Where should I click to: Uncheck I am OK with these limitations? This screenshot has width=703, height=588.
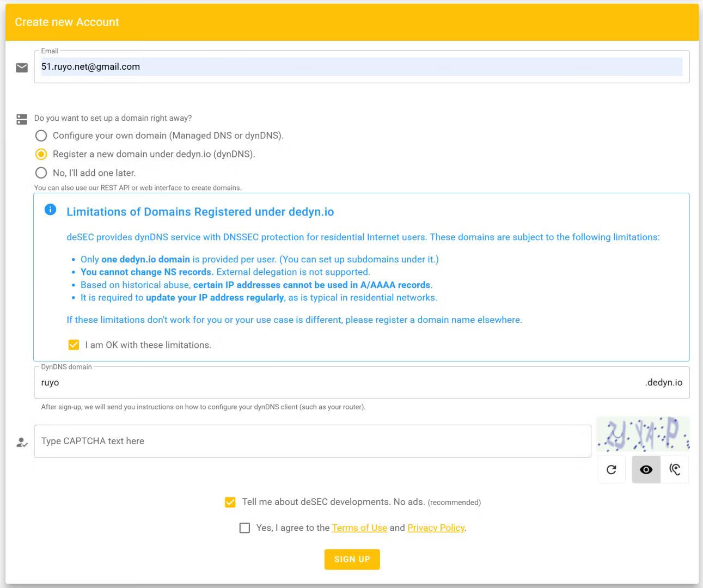point(74,345)
